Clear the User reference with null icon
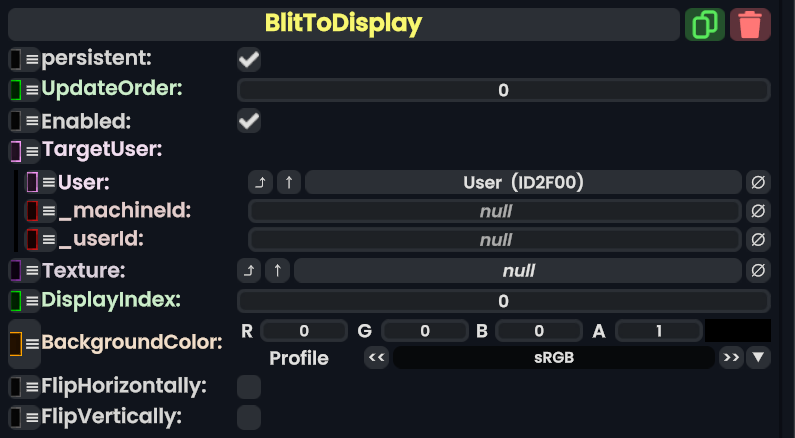 pos(759,182)
